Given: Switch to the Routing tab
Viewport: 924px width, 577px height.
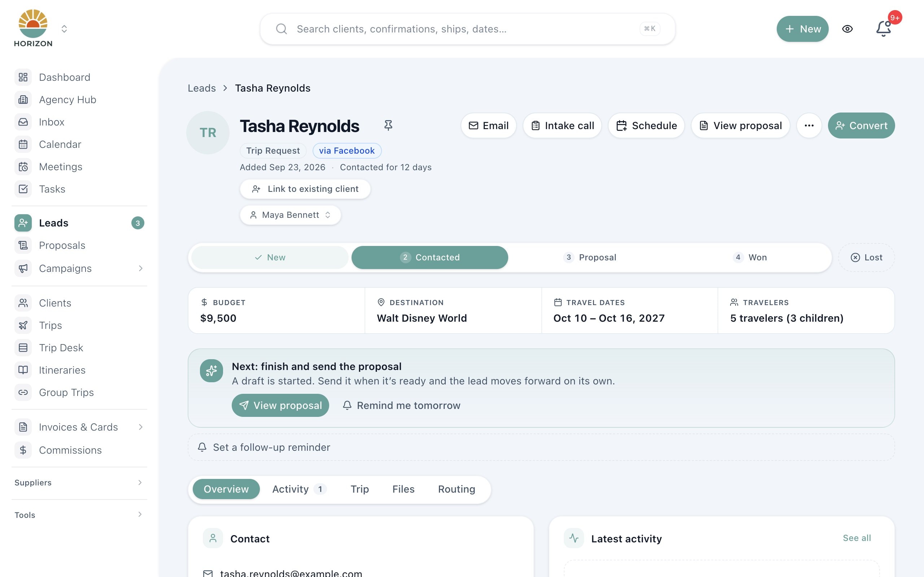Looking at the screenshot, I should point(456,489).
